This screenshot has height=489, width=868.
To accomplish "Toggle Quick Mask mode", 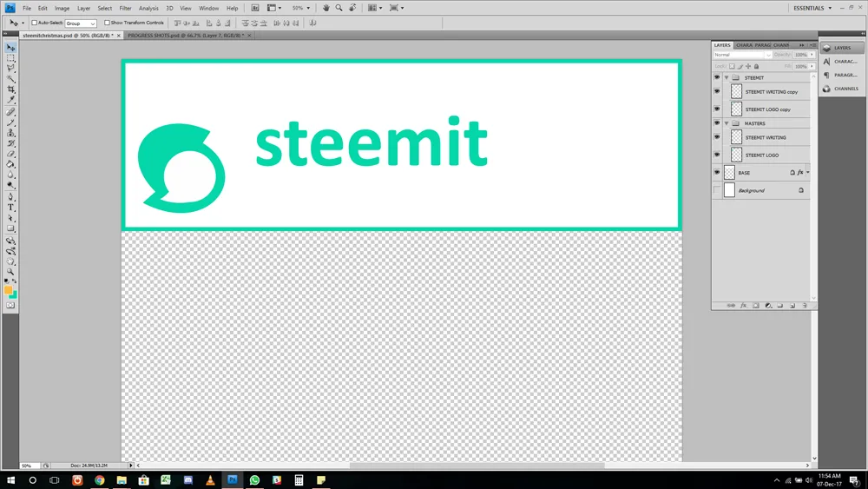I will pyautogui.click(x=10, y=305).
